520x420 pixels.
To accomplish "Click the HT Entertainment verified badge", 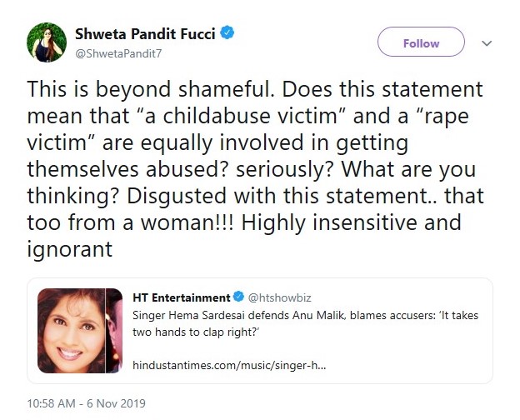I will click(x=238, y=297).
